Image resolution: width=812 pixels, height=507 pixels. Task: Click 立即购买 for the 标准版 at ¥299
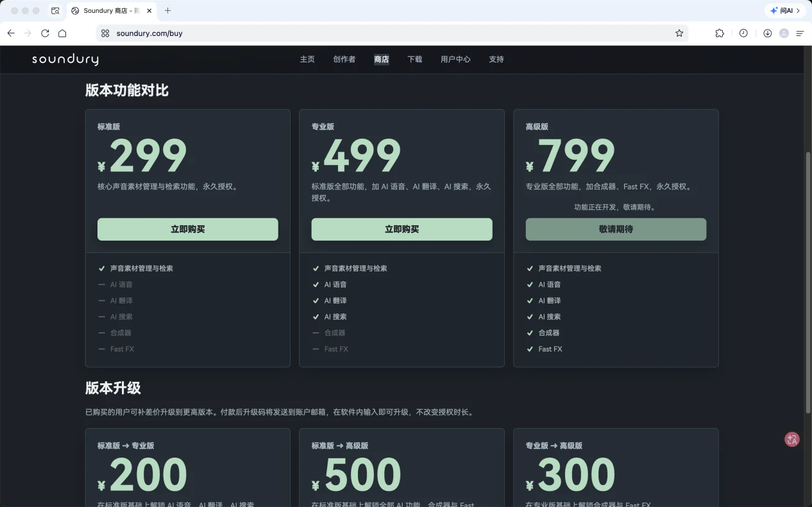(188, 229)
